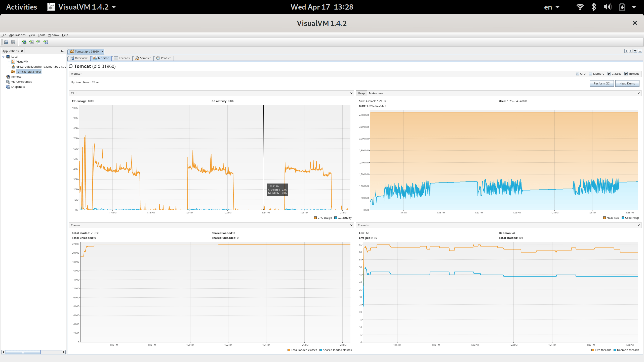Open the Wi-Fi indicator in the top bar
Viewport: 644px width, 362px height.
click(580, 7)
